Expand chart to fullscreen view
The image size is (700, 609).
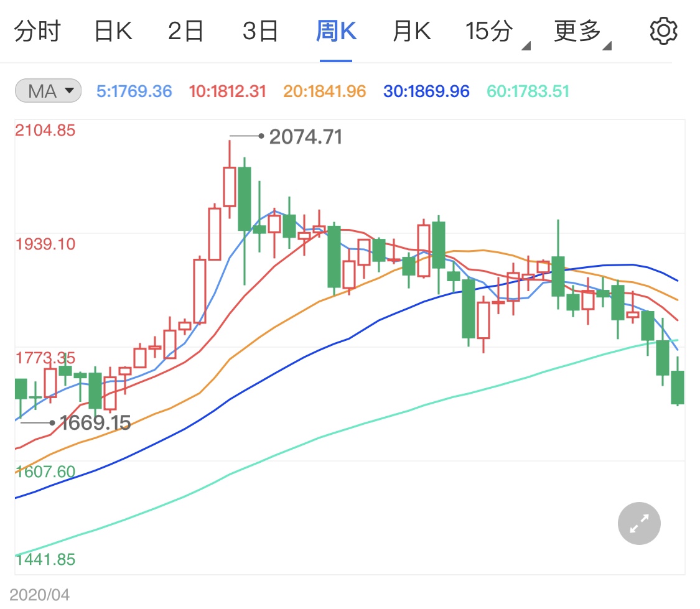pos(639,523)
